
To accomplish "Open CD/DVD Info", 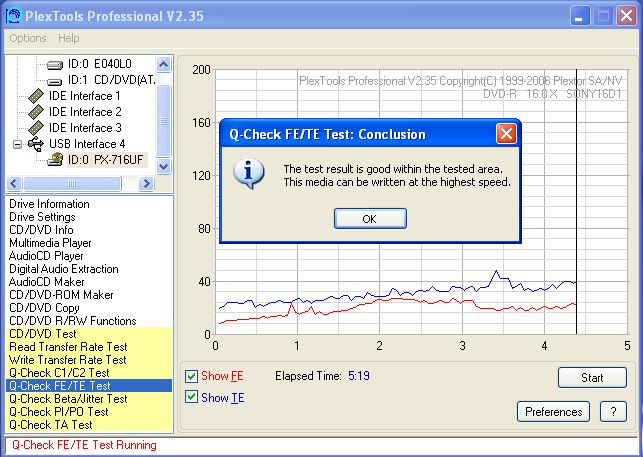I will (x=41, y=230).
